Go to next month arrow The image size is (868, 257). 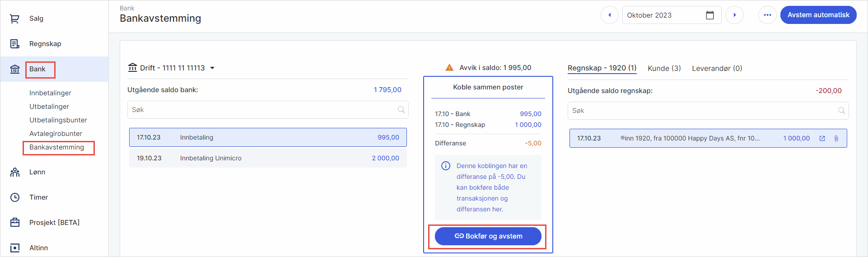point(734,15)
